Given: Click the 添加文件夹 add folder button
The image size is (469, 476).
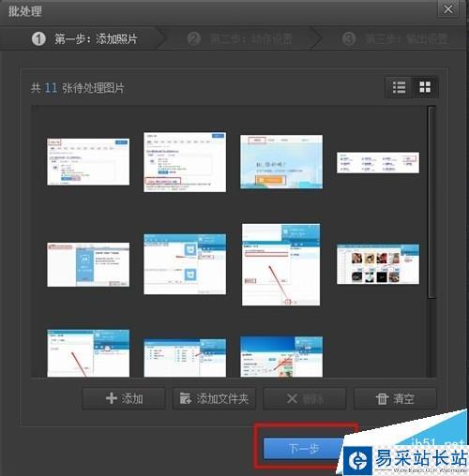Looking at the screenshot, I should (x=214, y=398).
